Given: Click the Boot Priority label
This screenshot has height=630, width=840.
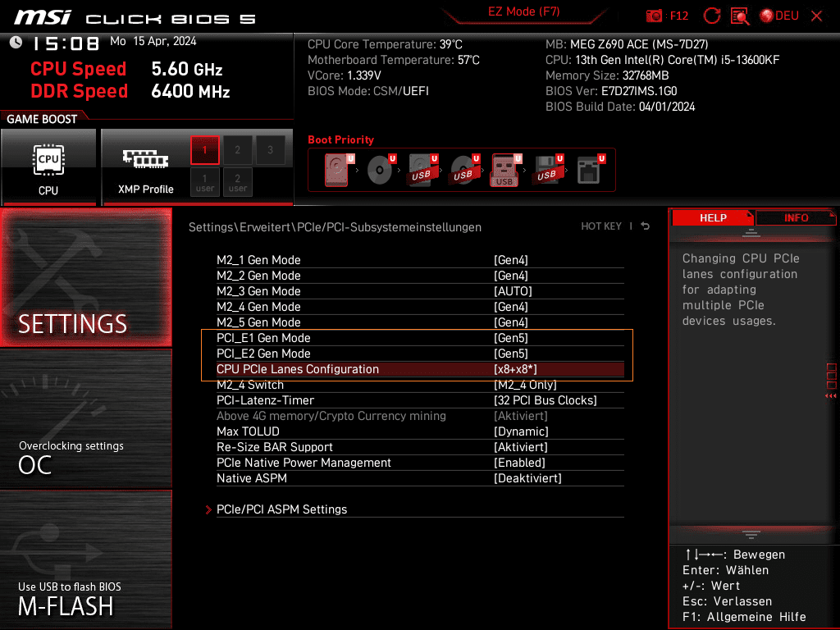Looking at the screenshot, I should pos(340,139).
